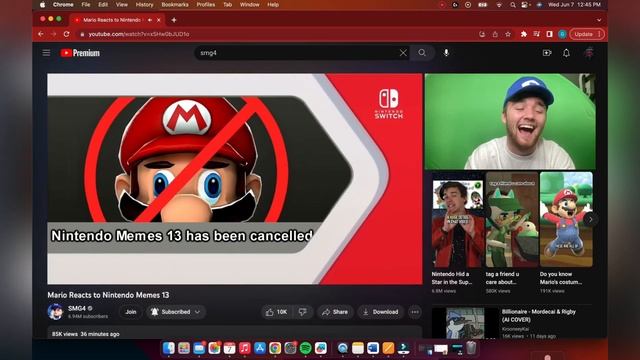
Task: Open Short 'Do you know Mario's costum...'
Action: (566, 220)
